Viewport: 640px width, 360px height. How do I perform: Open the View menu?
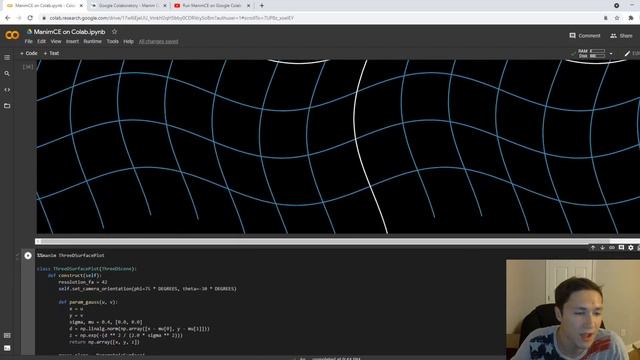[56, 41]
